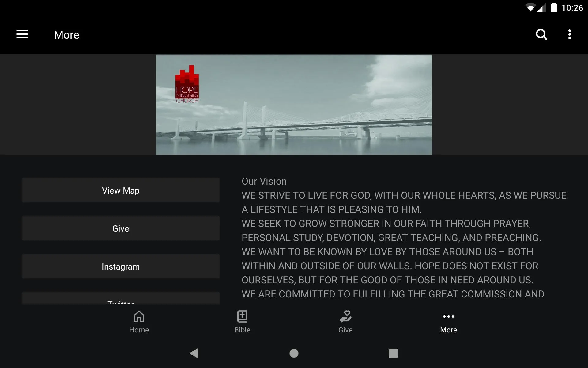The height and width of the screenshot is (368, 588).
Task: Click the View Map button
Action: click(x=121, y=190)
